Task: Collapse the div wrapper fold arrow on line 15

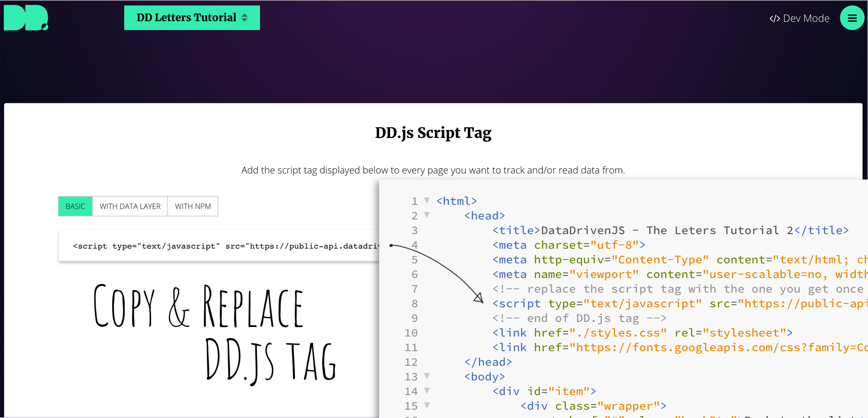Action: click(x=427, y=405)
